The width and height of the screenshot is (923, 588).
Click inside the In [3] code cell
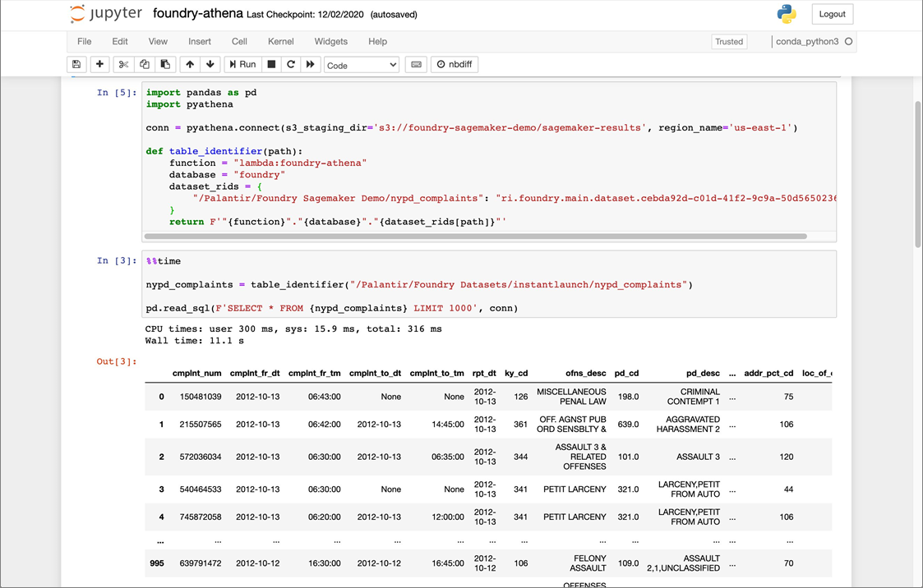tap(488, 284)
